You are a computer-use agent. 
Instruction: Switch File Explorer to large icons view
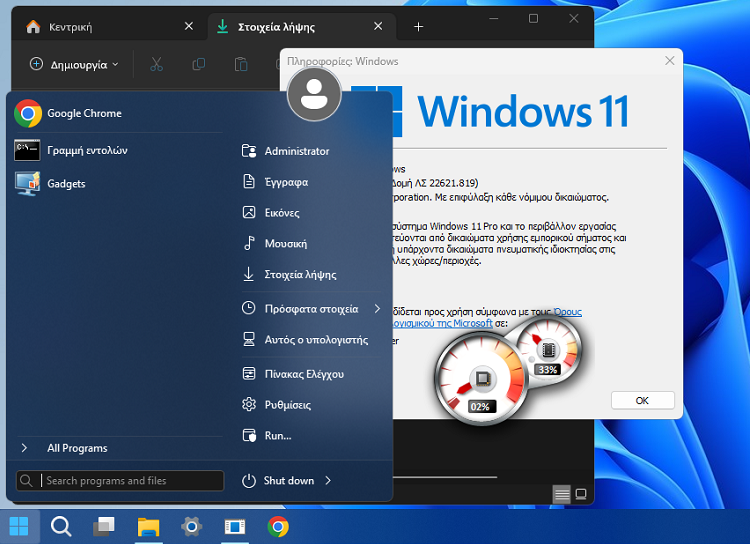pos(581,494)
